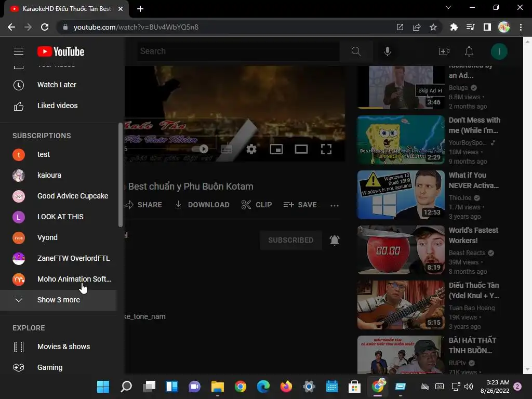Screen dimensions: 532x399
Task: Click the sidebar scrollbar thumb
Action: coord(121,175)
